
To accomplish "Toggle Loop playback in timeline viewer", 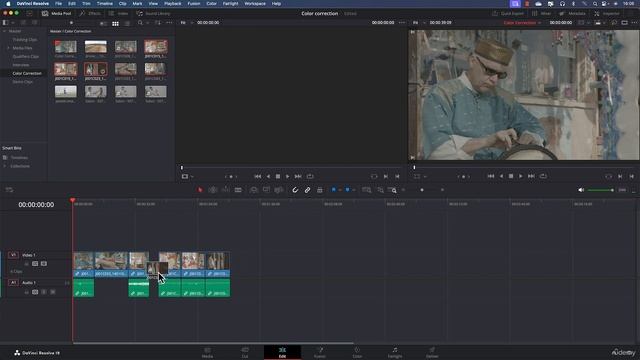I will coord(543,176).
